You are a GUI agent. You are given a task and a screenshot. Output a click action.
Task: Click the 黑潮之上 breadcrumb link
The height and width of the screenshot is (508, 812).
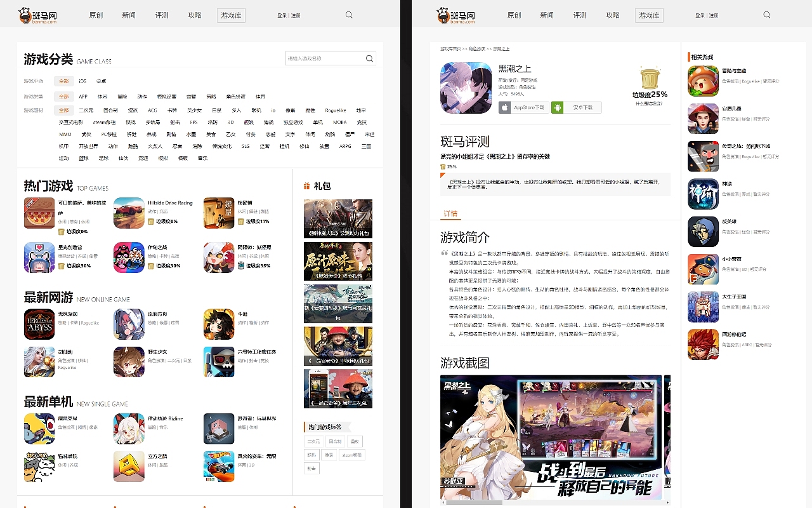coord(501,48)
